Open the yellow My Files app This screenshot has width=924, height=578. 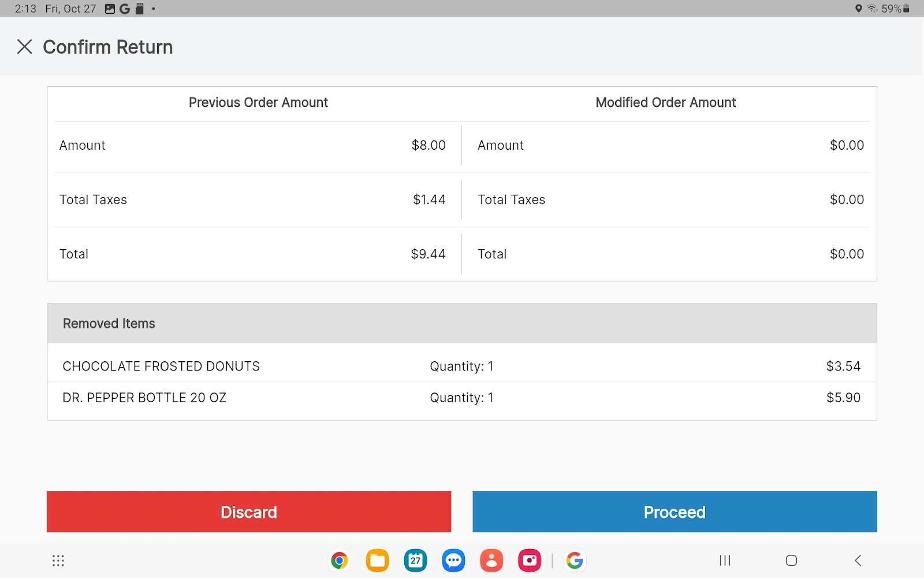(x=377, y=560)
